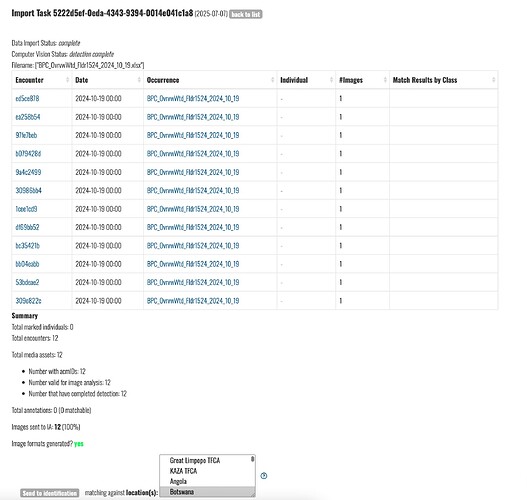The height and width of the screenshot is (500, 527).
Task: Open occurrence link in the 309e822c row
Action: 193,301
